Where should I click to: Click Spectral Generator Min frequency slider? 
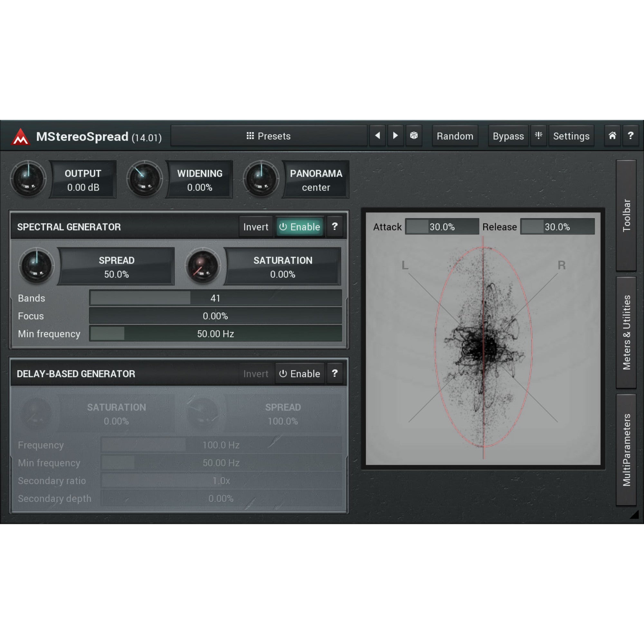[x=215, y=333]
